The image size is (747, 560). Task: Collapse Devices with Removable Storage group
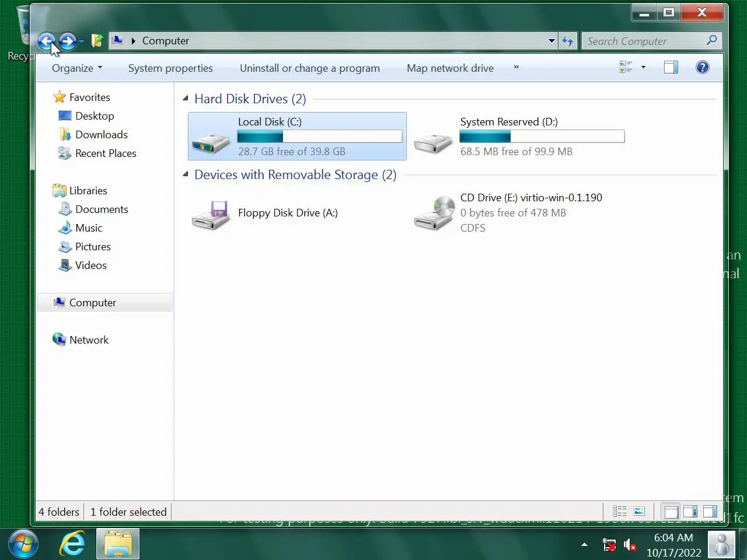[186, 174]
